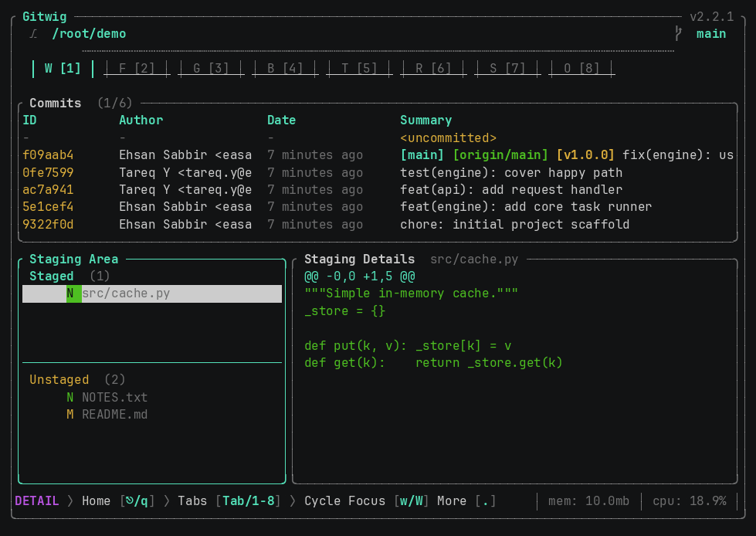756x536 pixels.
Task: Select commit 0fe7599
Action: point(378,172)
